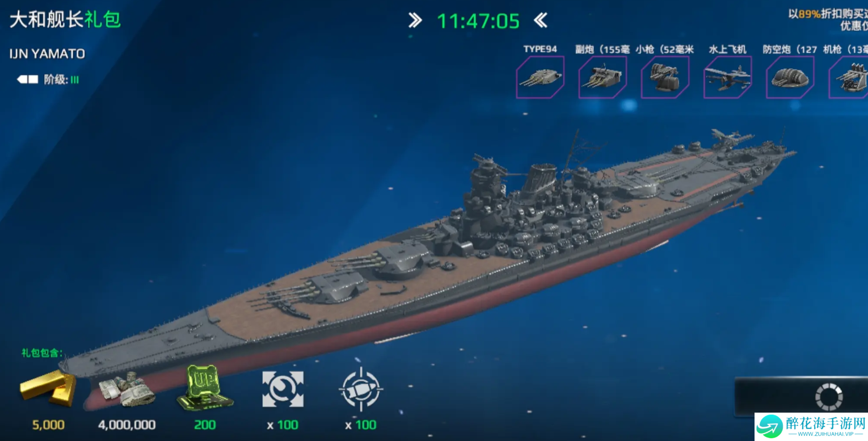Click the loading purchase button
Image resolution: width=868 pixels, height=441 pixels.
(x=801, y=397)
